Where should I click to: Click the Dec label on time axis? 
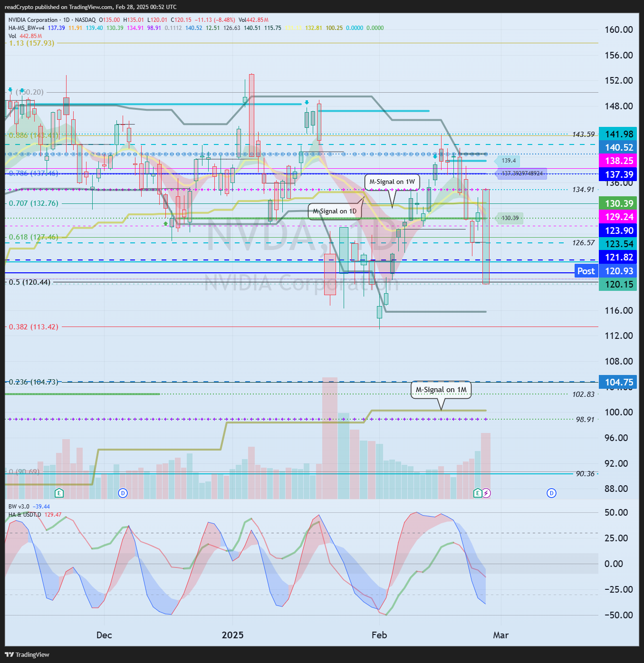[104, 635]
